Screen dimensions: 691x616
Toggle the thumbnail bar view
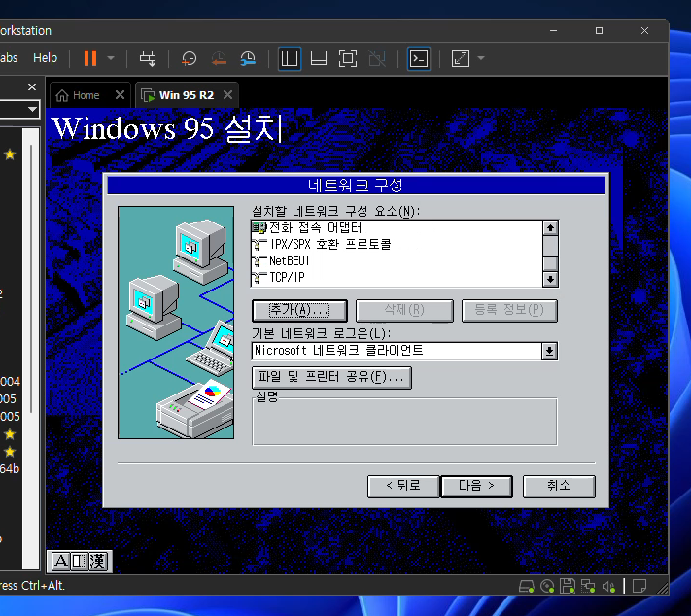[318, 58]
